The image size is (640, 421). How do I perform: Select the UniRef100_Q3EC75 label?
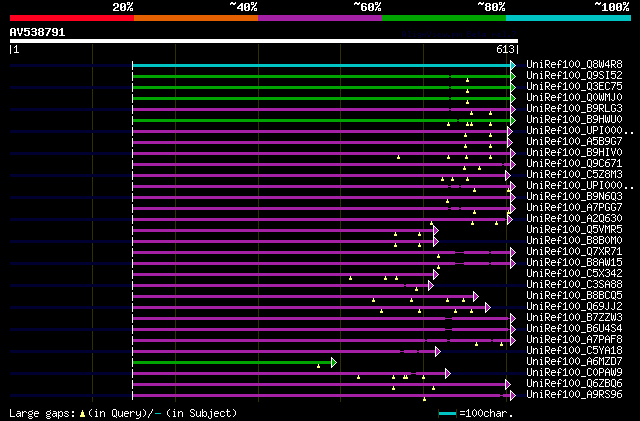pyautogui.click(x=574, y=87)
